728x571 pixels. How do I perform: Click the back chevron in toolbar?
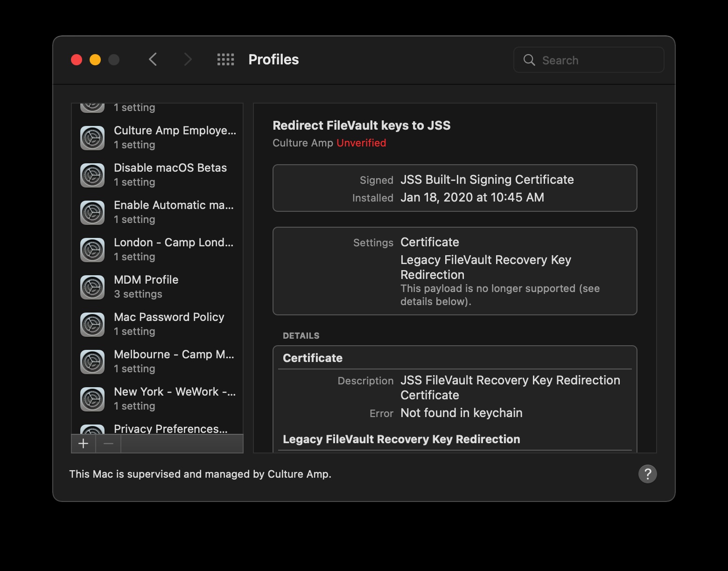coord(153,60)
